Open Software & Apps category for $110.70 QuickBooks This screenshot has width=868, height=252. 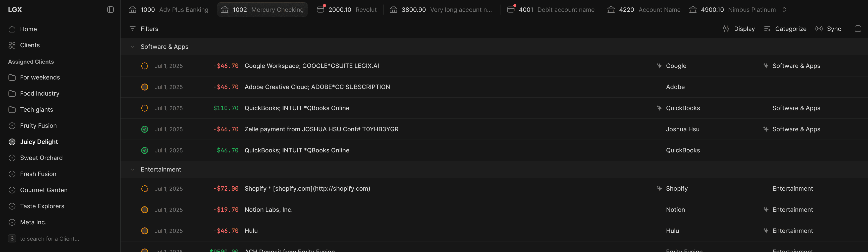796,108
